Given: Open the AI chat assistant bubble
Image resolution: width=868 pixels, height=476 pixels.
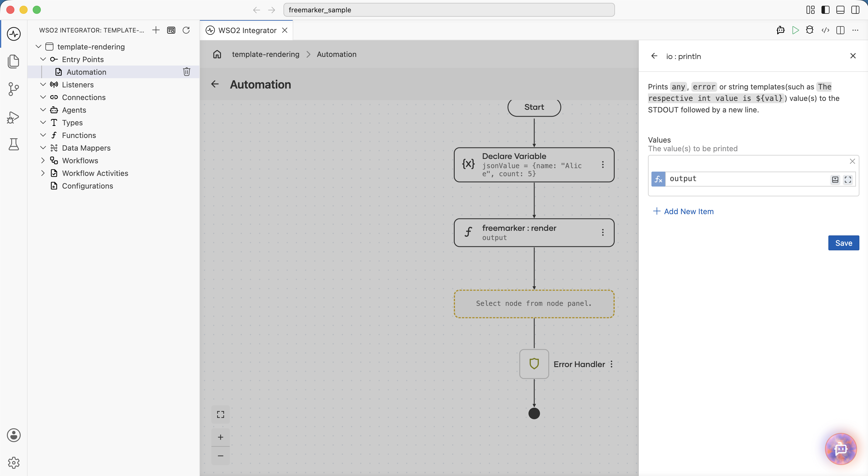Looking at the screenshot, I should (x=841, y=448).
